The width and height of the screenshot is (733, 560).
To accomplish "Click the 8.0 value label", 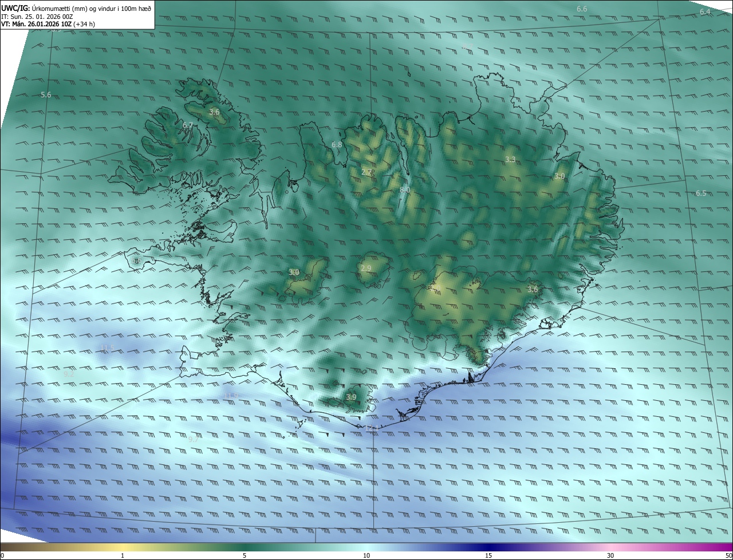I will pyautogui.click(x=405, y=189).
